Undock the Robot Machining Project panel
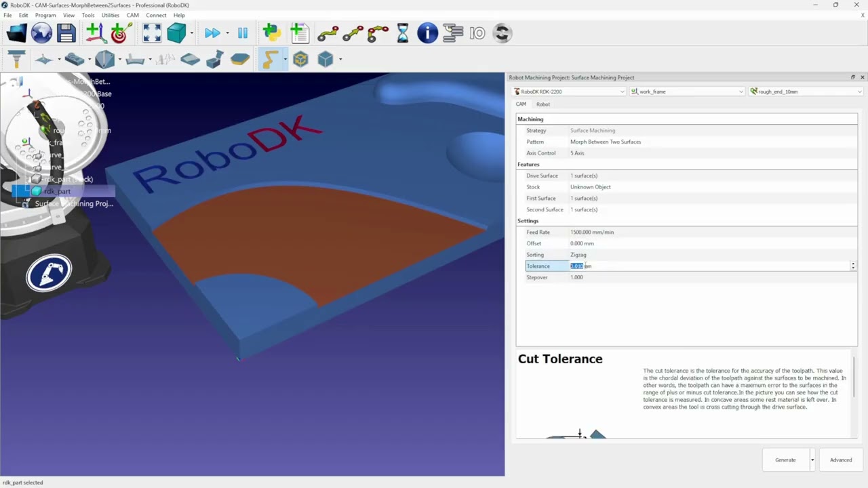 853,77
